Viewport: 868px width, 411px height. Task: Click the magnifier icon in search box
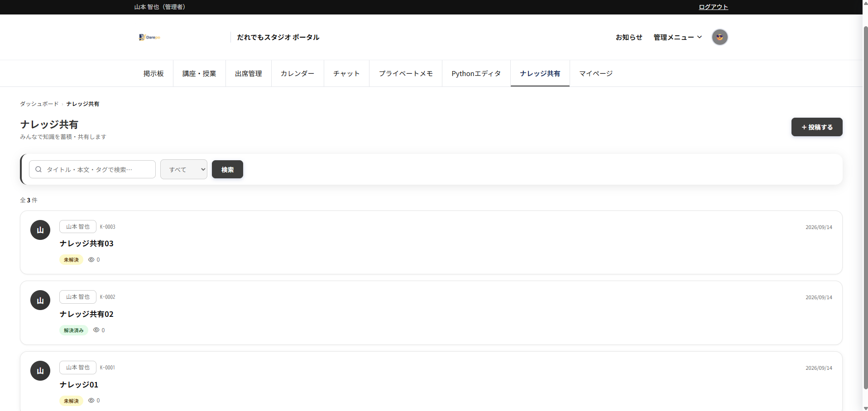click(x=38, y=169)
